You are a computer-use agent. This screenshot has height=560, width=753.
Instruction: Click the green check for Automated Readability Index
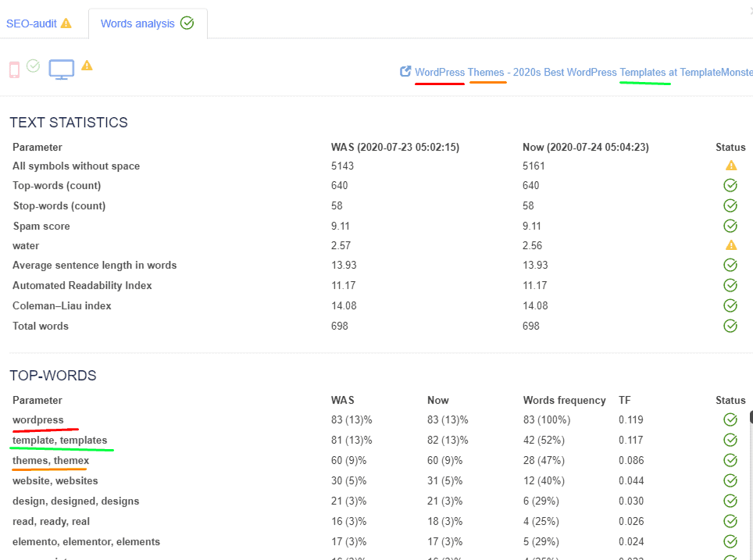[x=730, y=285]
